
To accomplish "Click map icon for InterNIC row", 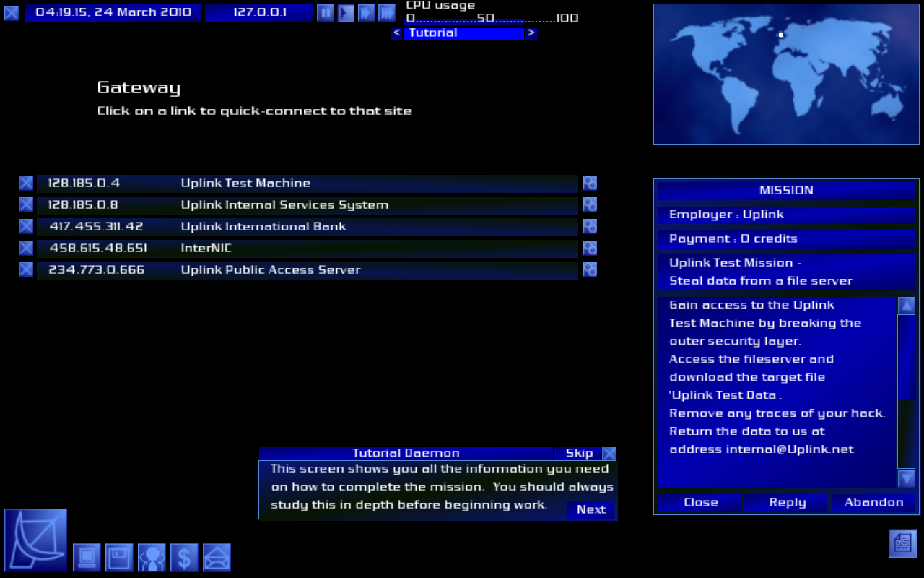I will click(590, 249).
